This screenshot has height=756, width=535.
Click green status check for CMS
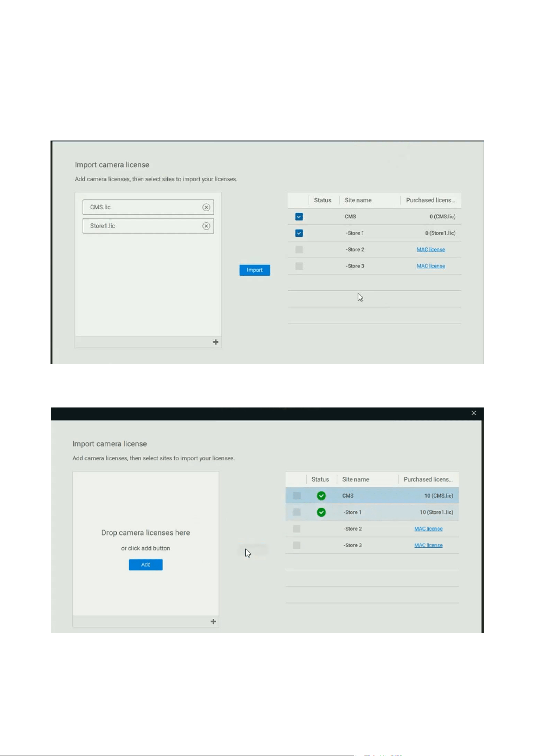coord(321,496)
